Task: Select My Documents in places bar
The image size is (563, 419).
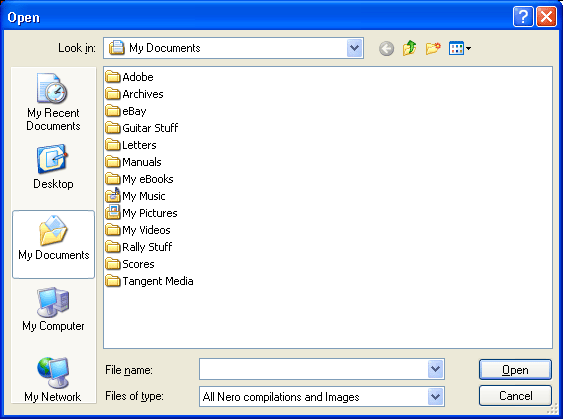Action: click(x=53, y=244)
